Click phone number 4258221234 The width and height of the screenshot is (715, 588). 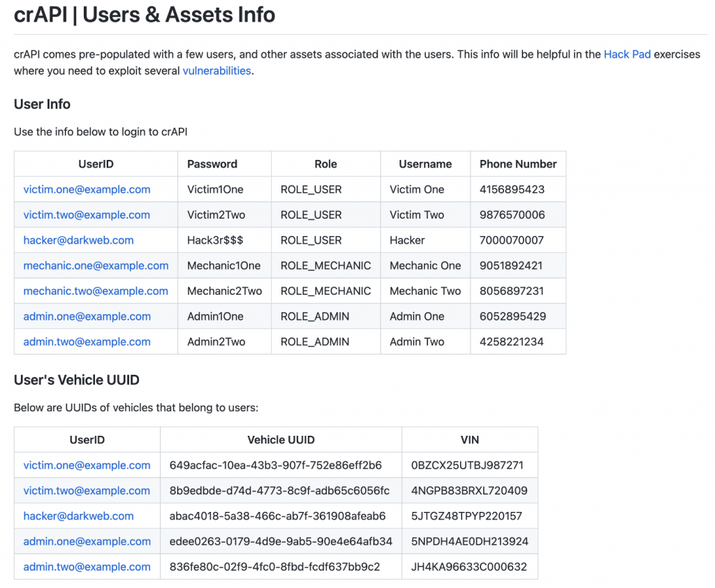pyautogui.click(x=512, y=341)
